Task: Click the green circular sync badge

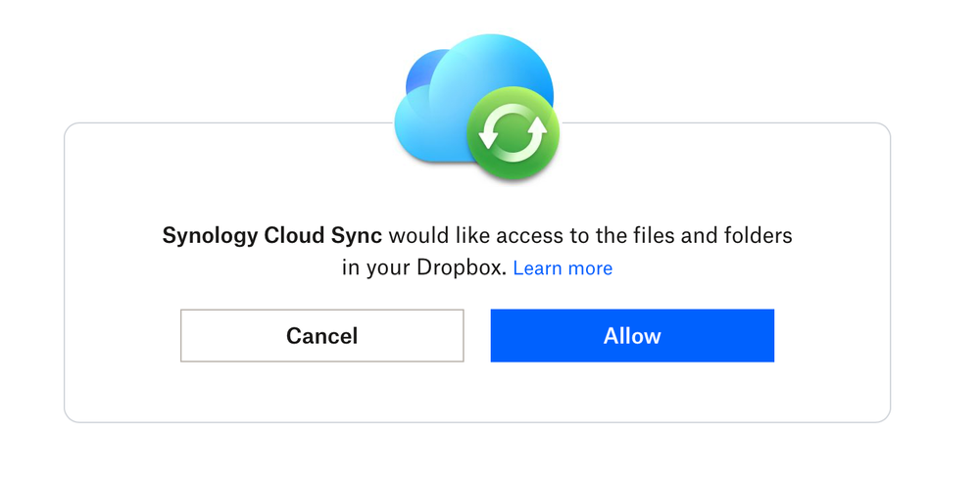Action: coord(514,133)
